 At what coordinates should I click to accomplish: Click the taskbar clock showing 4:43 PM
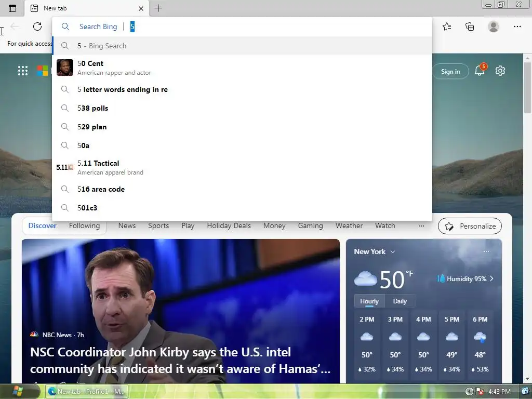tap(499, 392)
